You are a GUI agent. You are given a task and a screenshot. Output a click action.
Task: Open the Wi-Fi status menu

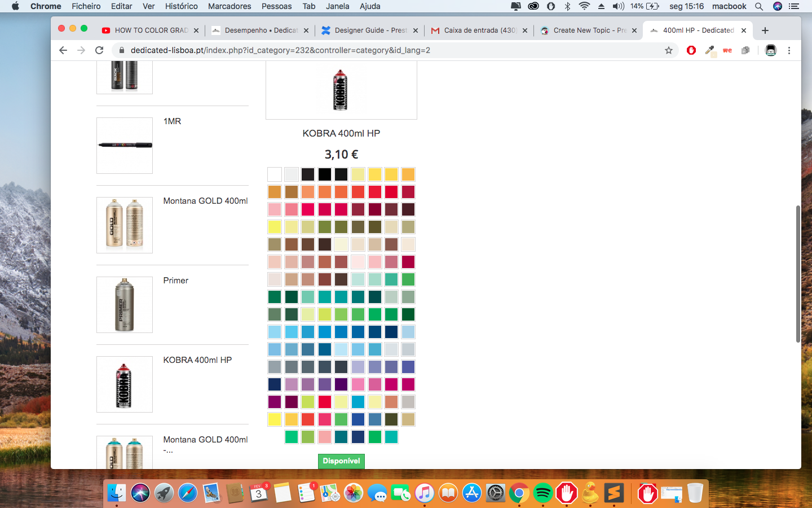[584, 6]
